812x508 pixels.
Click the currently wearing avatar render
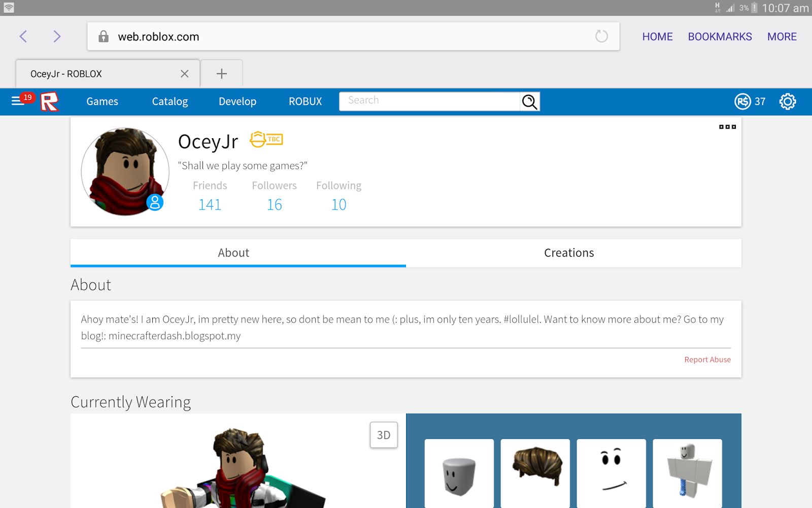(244, 467)
